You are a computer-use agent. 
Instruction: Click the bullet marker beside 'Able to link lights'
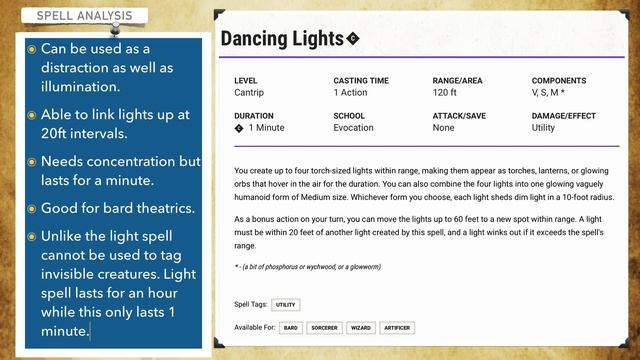(32, 116)
